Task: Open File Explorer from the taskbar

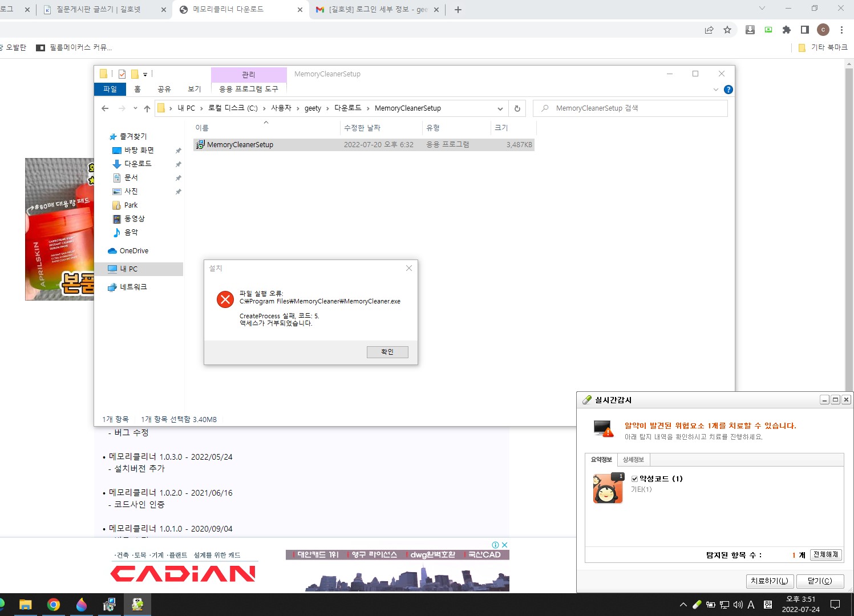Action: point(25,605)
